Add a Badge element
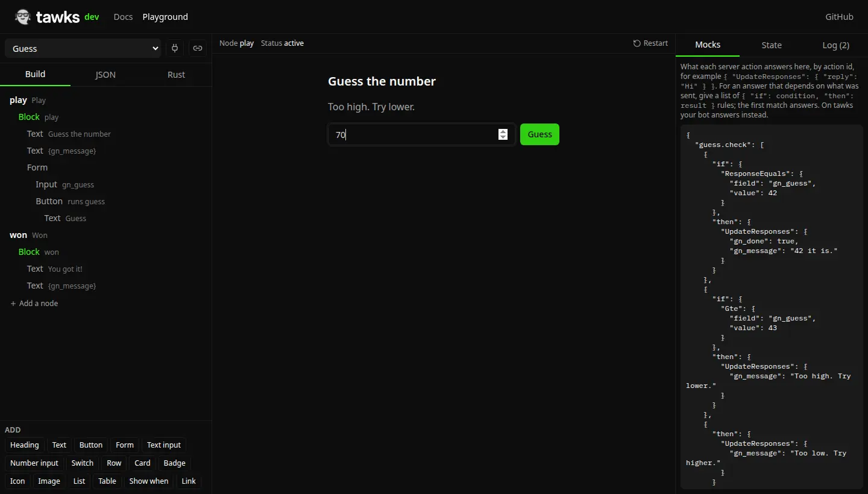The width and height of the screenshot is (868, 494). coord(174,463)
